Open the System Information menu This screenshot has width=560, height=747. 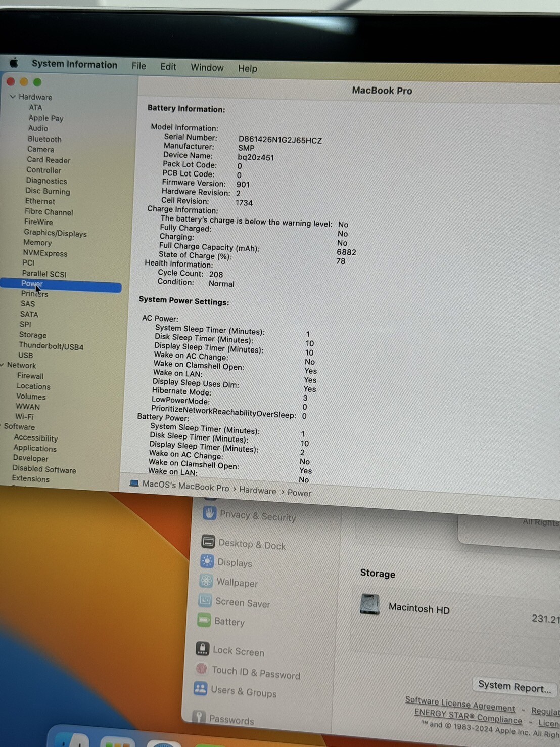tap(74, 64)
